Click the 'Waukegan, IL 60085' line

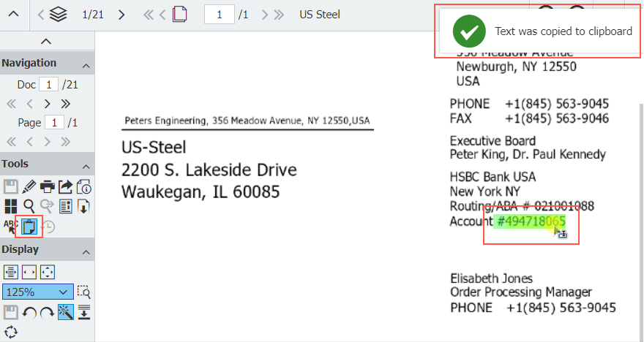click(201, 192)
